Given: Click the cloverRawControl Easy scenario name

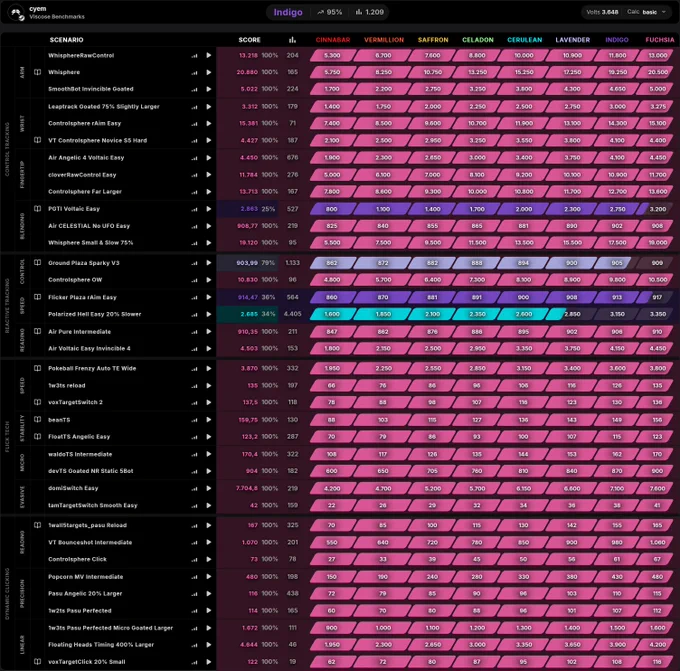Looking at the screenshot, I should (x=82, y=175).
